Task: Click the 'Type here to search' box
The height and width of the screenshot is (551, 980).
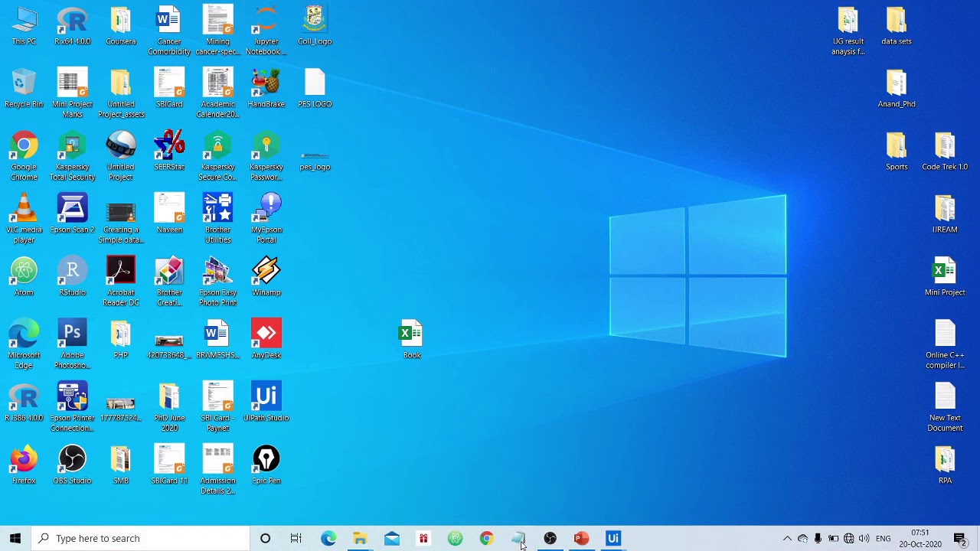Action: (x=141, y=538)
